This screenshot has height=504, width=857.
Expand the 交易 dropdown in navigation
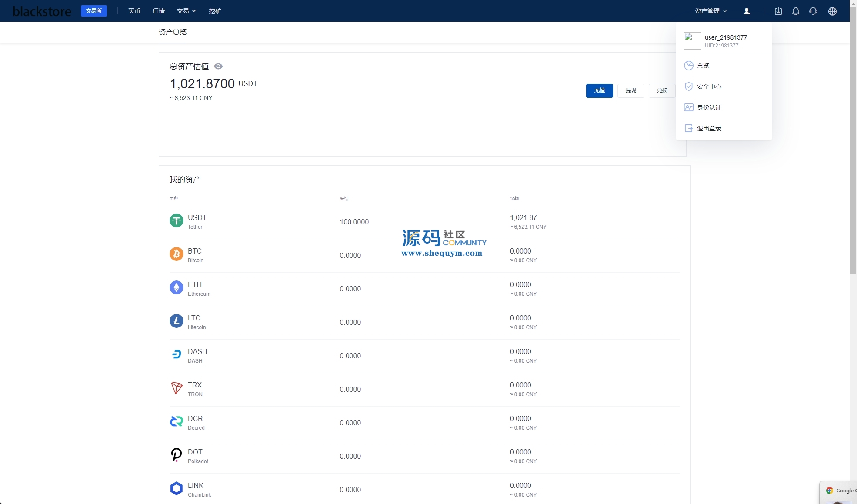pyautogui.click(x=186, y=11)
